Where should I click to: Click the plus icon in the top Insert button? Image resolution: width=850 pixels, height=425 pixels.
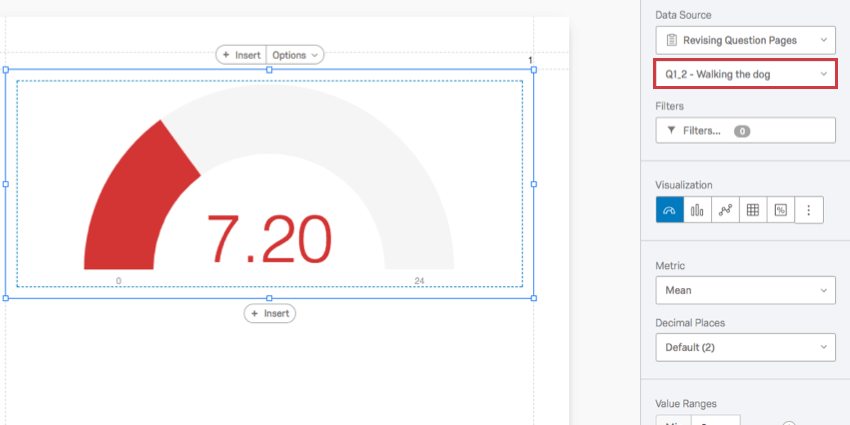(226, 55)
